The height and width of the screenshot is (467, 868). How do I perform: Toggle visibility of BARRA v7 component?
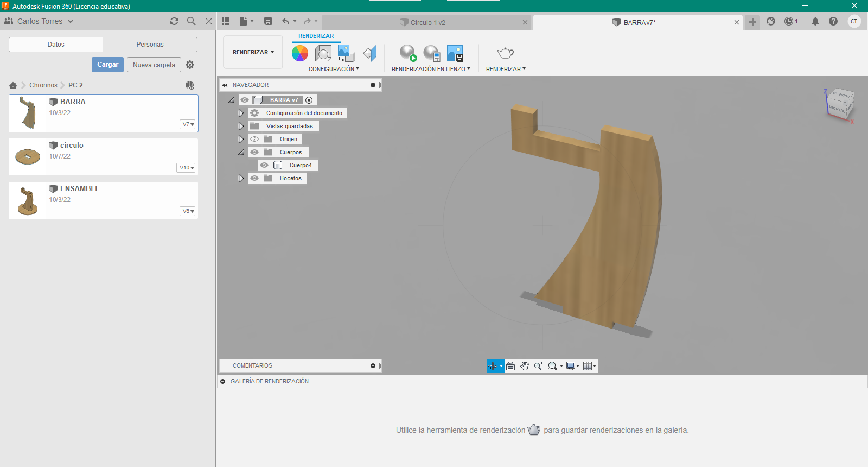click(x=245, y=100)
